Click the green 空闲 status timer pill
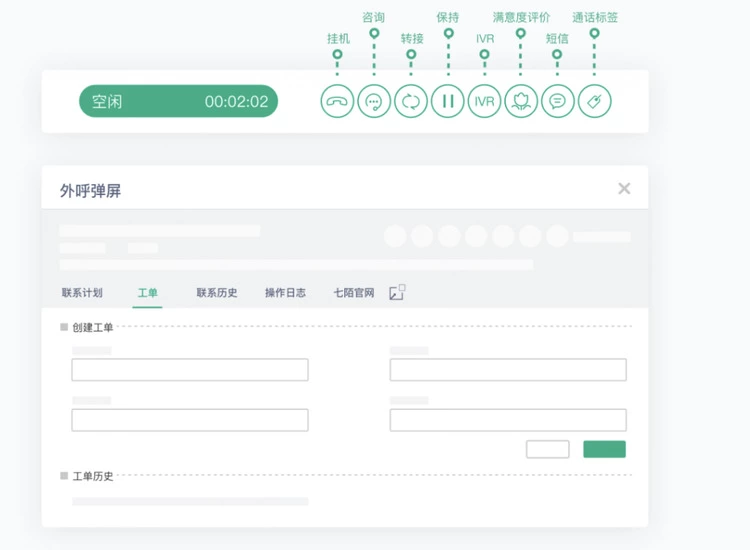Viewport: 750px width, 550px height. pyautogui.click(x=179, y=101)
